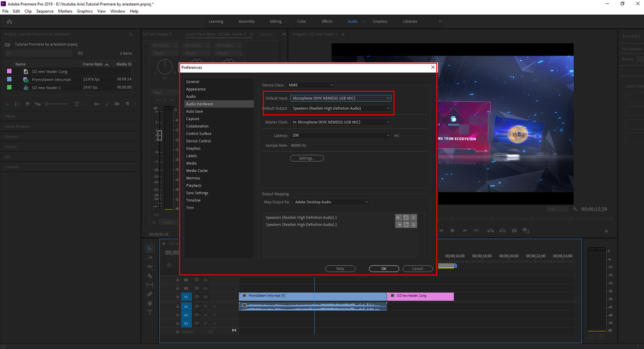Click the Export Frame camera icon
Screen dimensions: 644x349
[514, 231]
